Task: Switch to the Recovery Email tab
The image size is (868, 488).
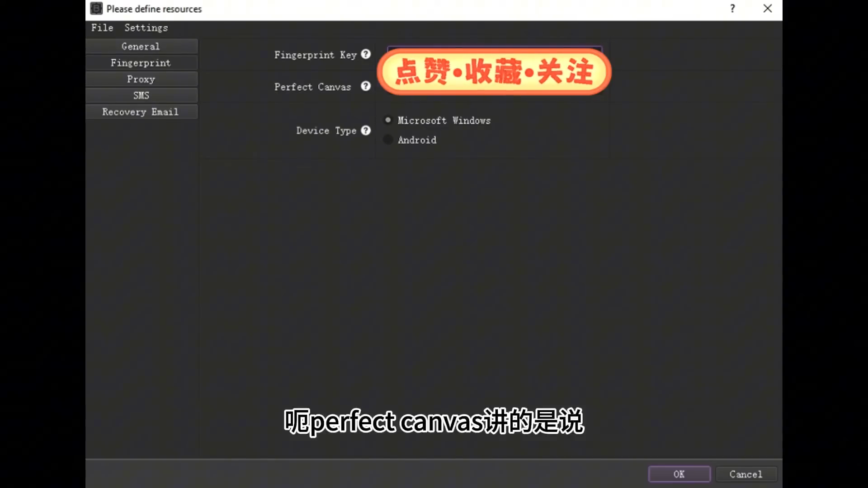Action: pyautogui.click(x=142, y=112)
